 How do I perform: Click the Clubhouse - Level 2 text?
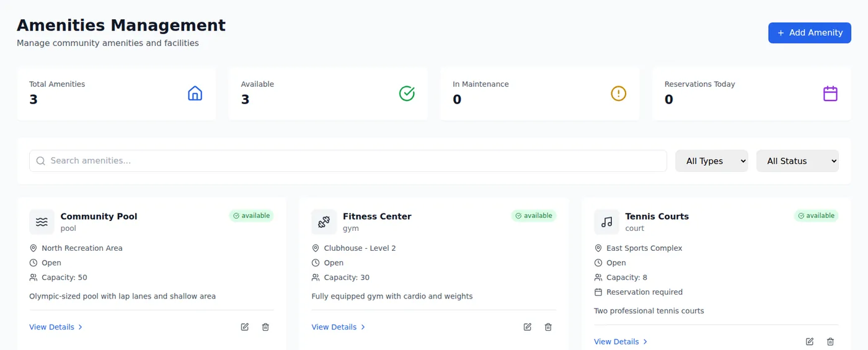coord(360,248)
